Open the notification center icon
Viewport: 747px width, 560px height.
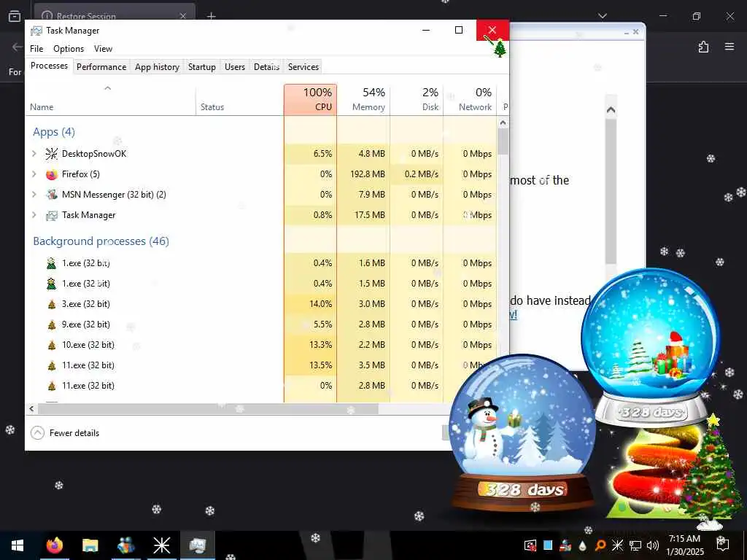[723, 544]
